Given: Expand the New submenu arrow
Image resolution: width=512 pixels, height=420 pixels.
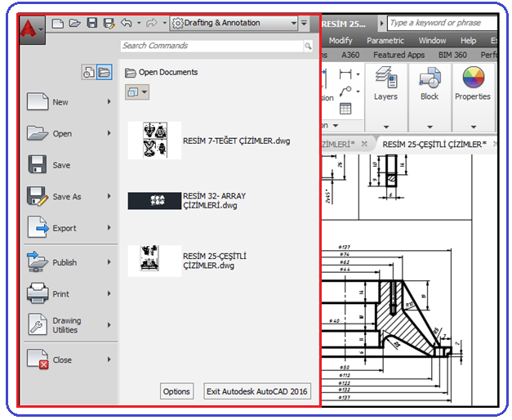Looking at the screenshot, I should (x=109, y=101).
